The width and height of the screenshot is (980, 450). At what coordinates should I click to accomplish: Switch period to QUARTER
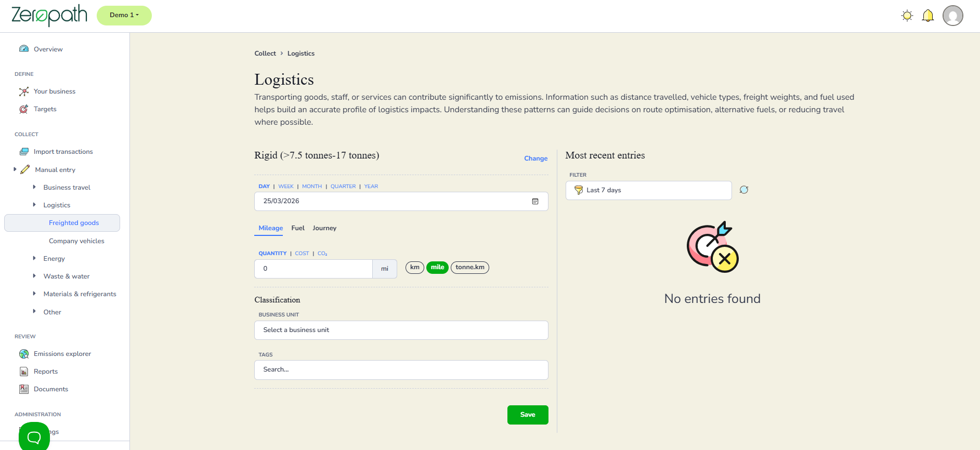(343, 187)
